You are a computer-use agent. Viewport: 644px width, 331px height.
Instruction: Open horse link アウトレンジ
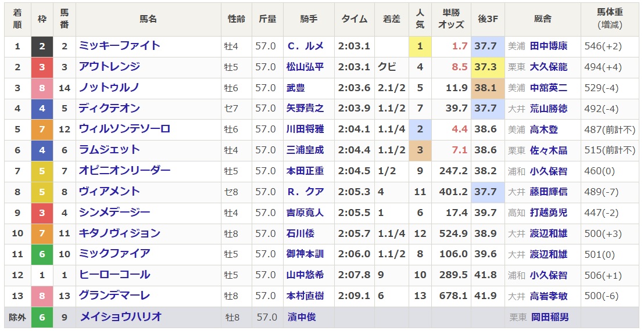click(109, 66)
